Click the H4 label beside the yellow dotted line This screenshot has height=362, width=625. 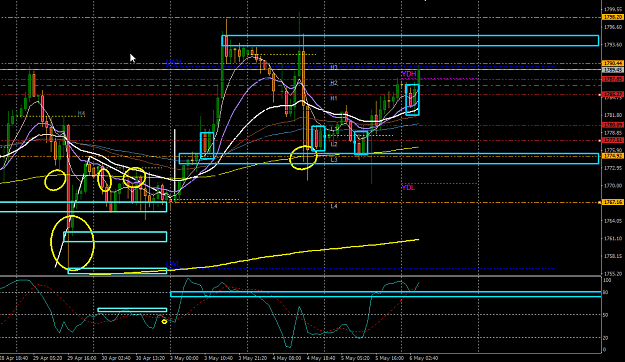(81, 114)
